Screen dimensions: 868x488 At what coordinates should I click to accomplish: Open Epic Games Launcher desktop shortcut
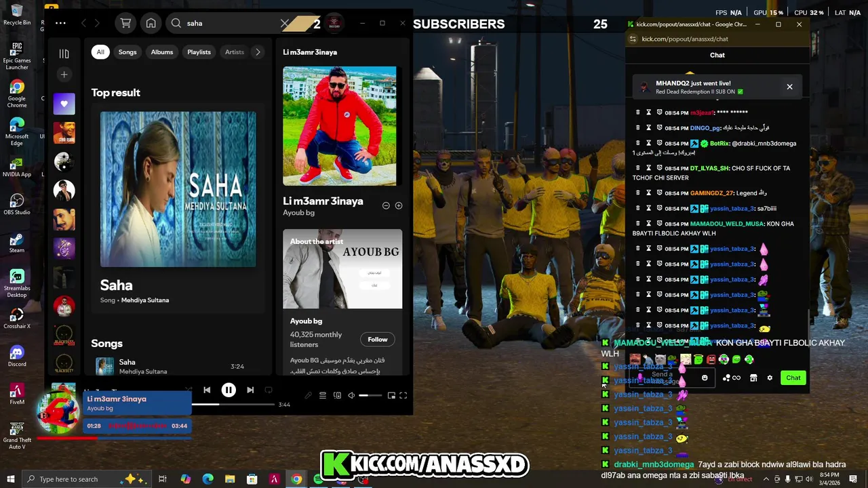(17, 55)
